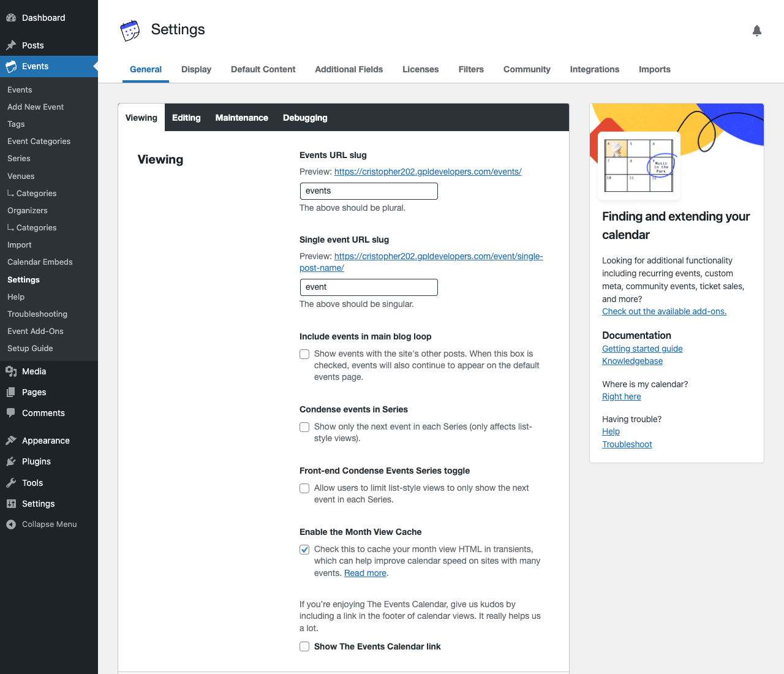Click the Posts pushpin icon
This screenshot has width=784, height=674.
click(11, 45)
